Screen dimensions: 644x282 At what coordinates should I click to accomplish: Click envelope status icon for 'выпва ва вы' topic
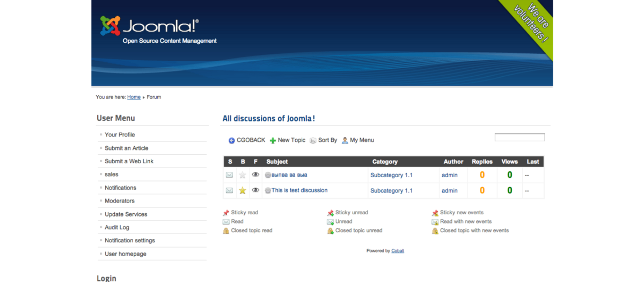pos(229,175)
